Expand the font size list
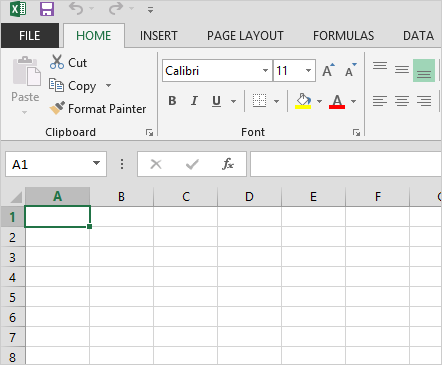Screen dimensions: 442x365 point(308,71)
